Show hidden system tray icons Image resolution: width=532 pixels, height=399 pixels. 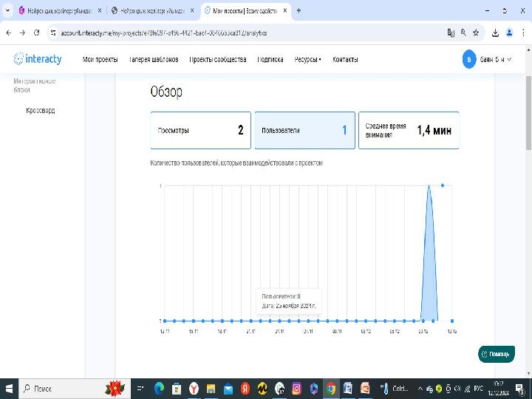pos(420,389)
